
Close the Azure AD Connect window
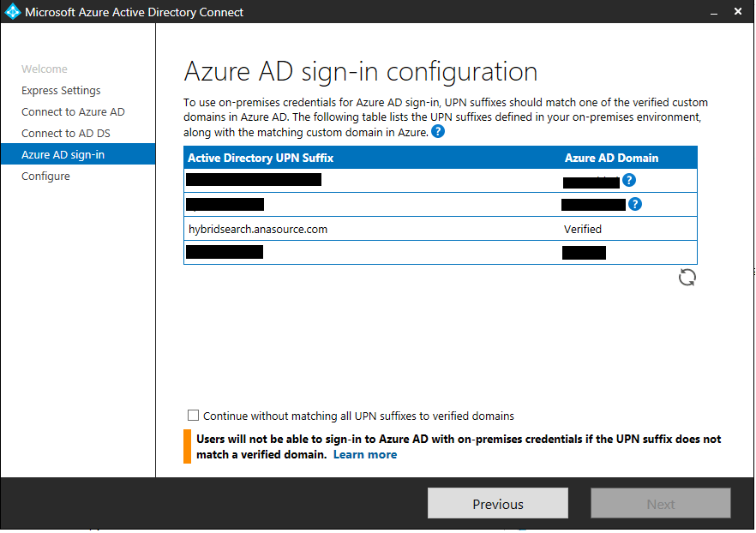click(738, 11)
